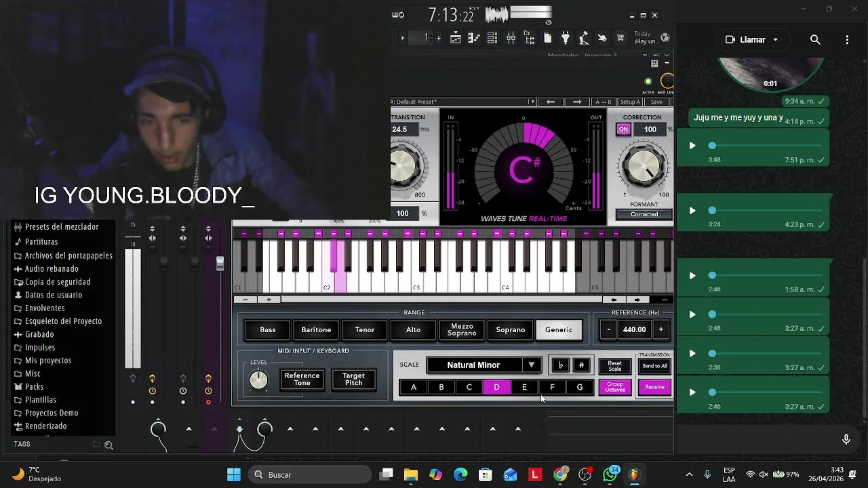
Task: Click the Setup A button
Action: [x=630, y=102]
